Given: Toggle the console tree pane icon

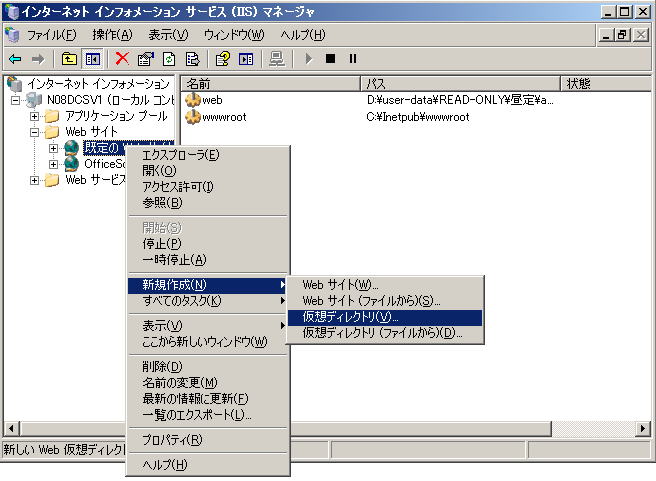Looking at the screenshot, I should 92,59.
